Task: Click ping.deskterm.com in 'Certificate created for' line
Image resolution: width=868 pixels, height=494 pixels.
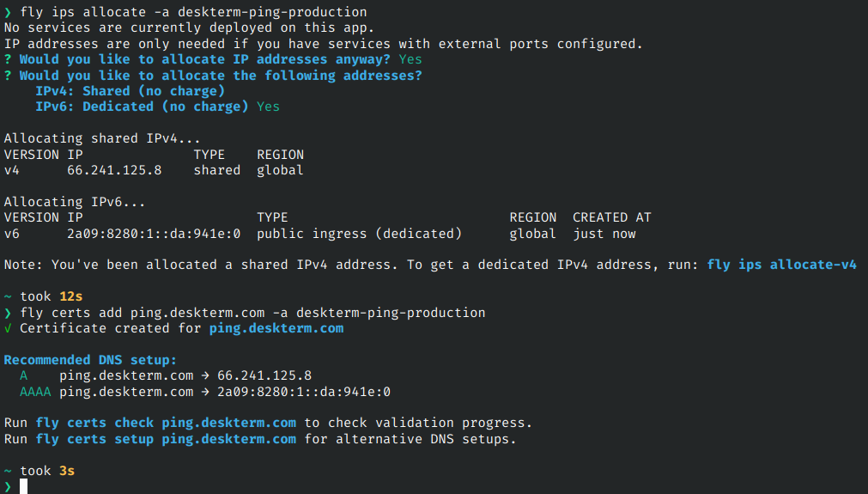Action: click(x=276, y=328)
